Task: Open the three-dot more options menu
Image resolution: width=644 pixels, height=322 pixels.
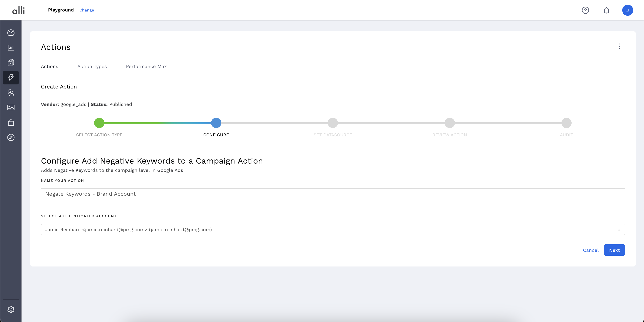Action: click(x=619, y=46)
